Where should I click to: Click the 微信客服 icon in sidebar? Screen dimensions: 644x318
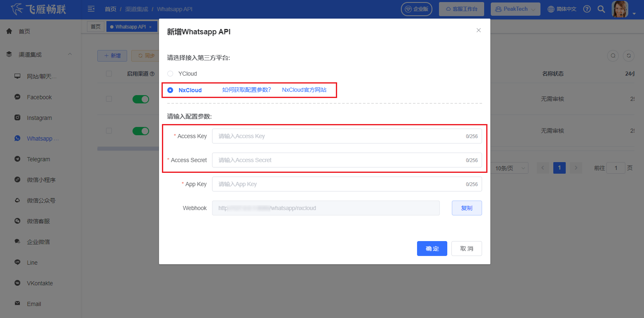[17, 221]
